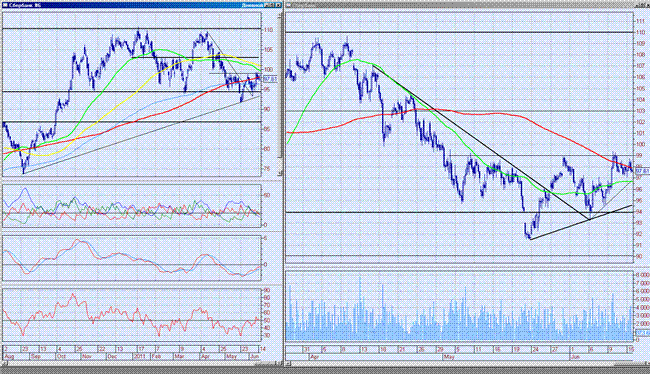Screen dimensions: 650x374
Task: Close the left Сбербанк chart window
Action: coord(279,5)
